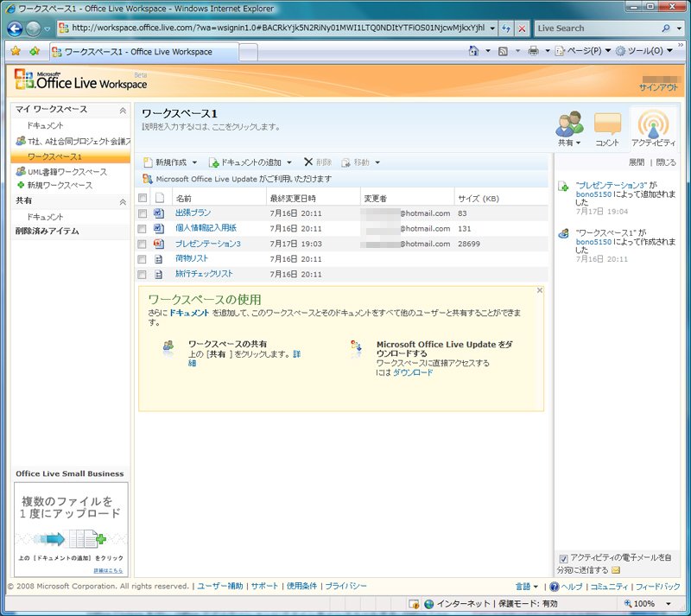Open the 出張プラン document link
This screenshot has width=691, height=616.
tap(193, 213)
